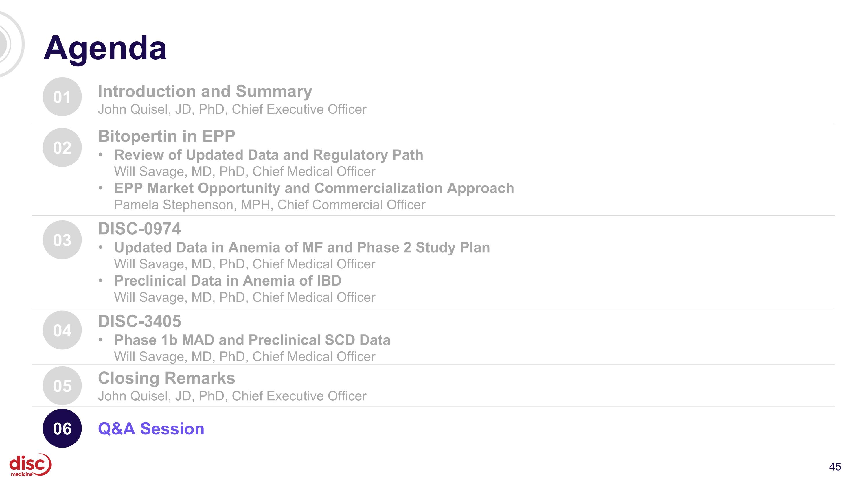Click the 02 numbered circle badge
Screen dimensions: 868x488
tap(62, 148)
